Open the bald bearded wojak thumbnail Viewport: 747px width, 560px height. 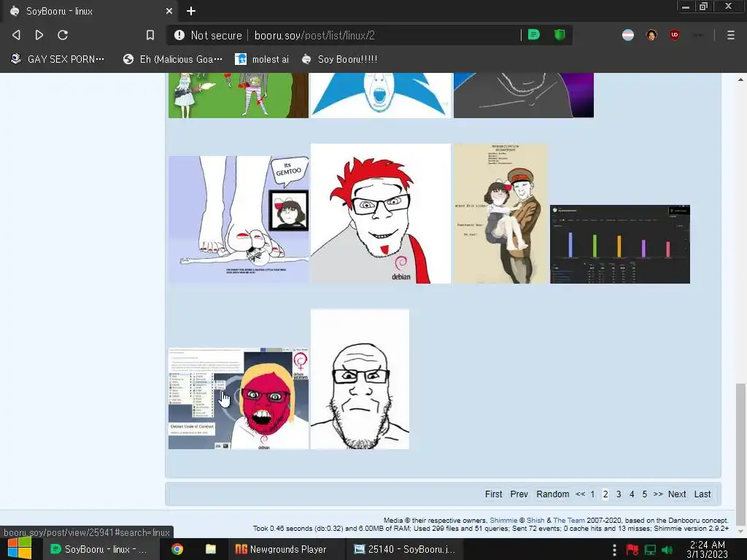pos(360,379)
